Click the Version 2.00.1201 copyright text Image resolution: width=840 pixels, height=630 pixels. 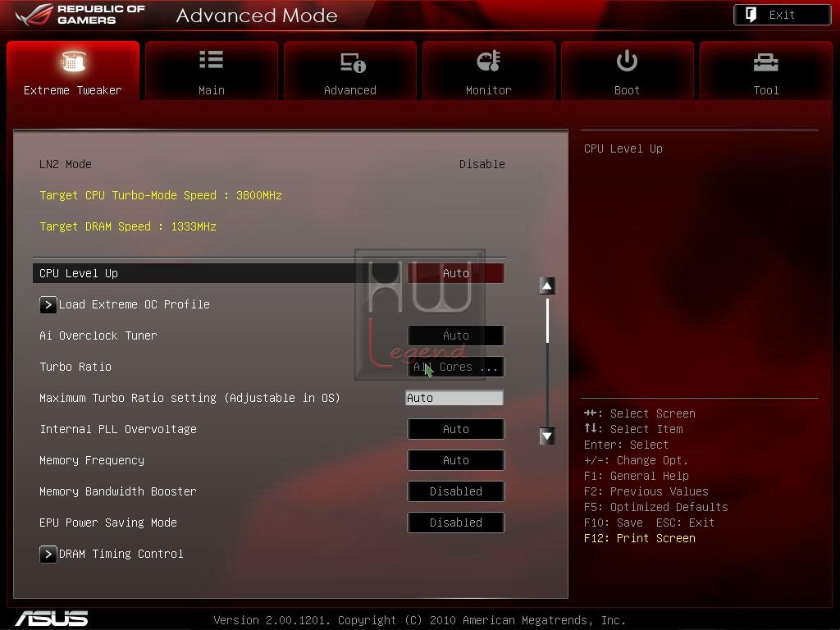click(419, 620)
